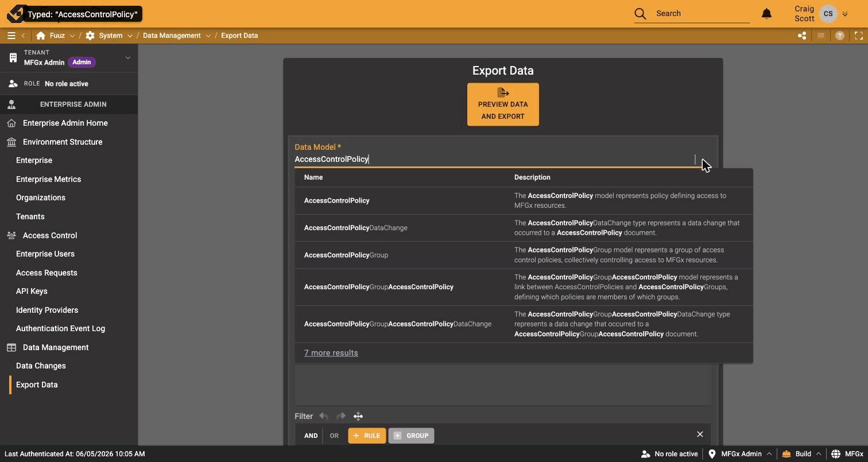Navigate to Organizations in sidebar
The width and height of the screenshot is (868, 462).
point(41,197)
